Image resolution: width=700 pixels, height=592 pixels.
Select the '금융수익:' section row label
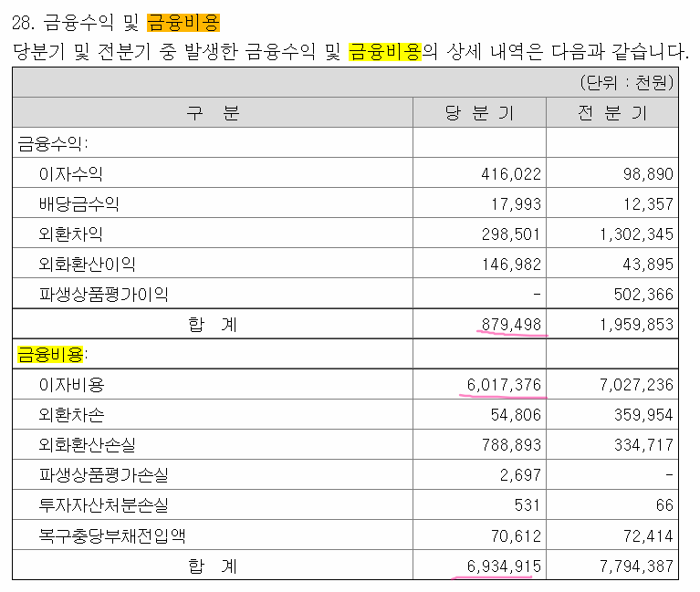coord(53,143)
